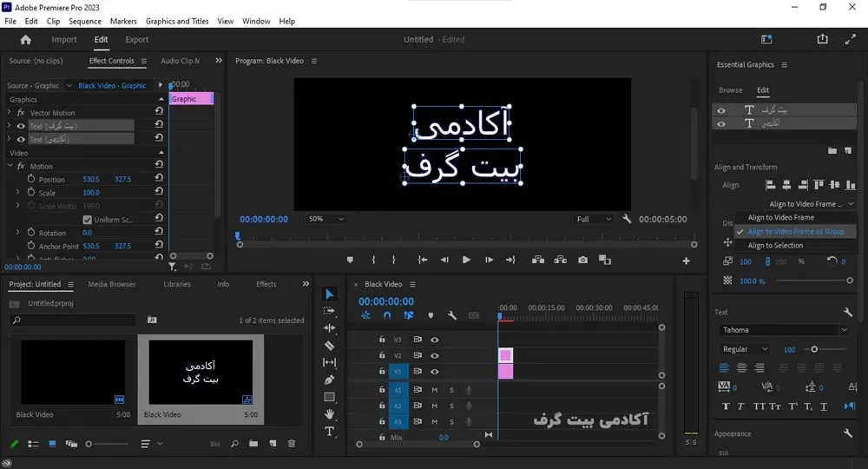Show more source panel tabs chevron

219,60
